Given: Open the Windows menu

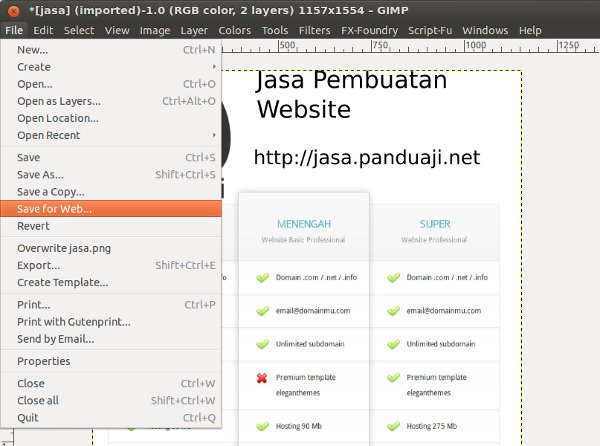Looking at the screenshot, I should coord(485,30).
